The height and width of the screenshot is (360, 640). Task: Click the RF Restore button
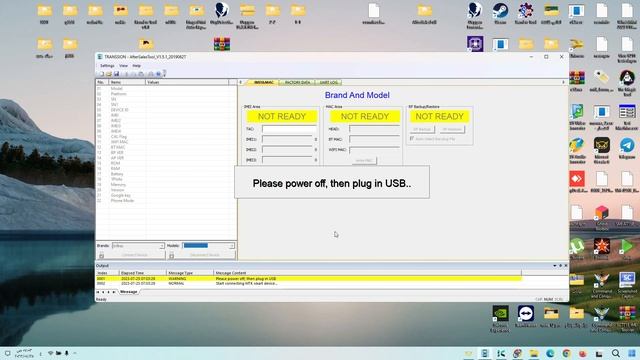click(452, 129)
